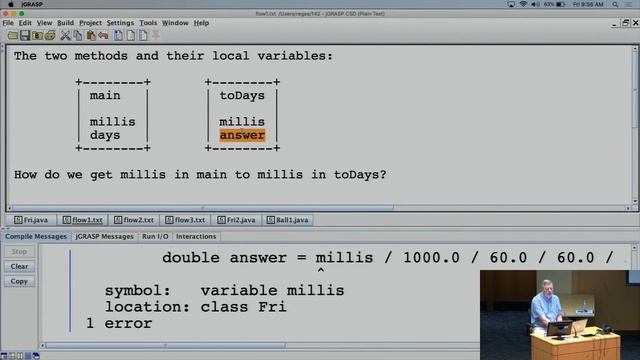Open the jGRASP application menu

click(32, 4)
